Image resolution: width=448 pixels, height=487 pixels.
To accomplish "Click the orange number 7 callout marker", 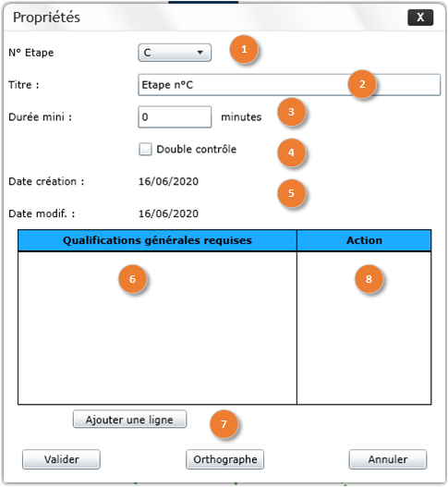I will (x=224, y=424).
